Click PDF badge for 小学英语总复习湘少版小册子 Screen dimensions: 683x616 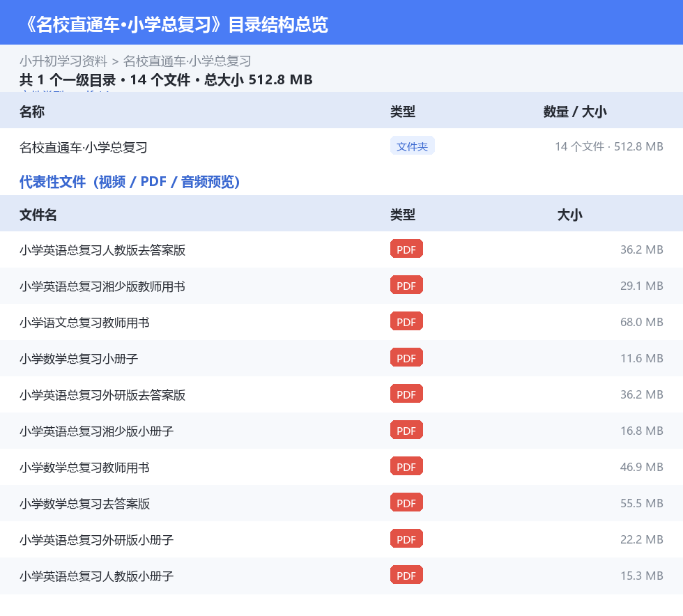click(x=406, y=430)
